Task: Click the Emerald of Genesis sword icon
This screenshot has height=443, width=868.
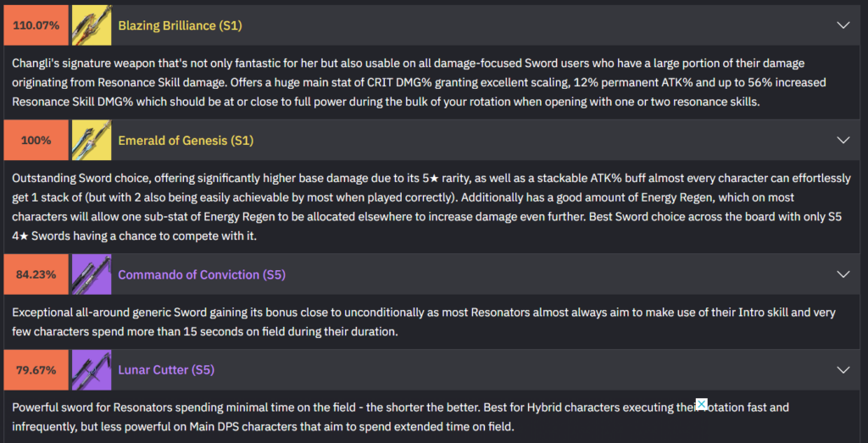Action: click(x=91, y=140)
